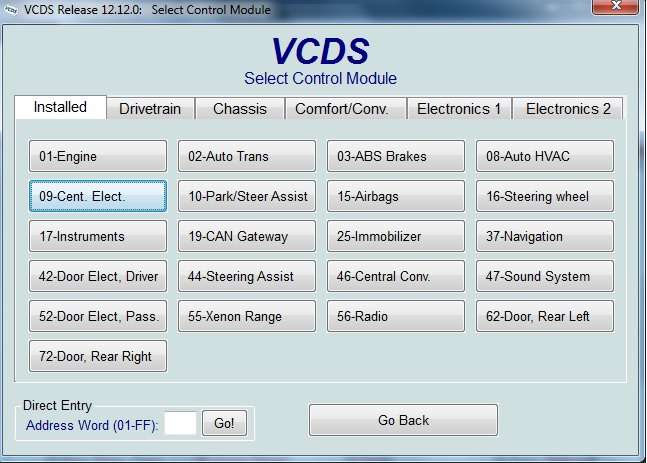647x463 pixels.
Task: Open 44-Steering Assist module
Action: pyautogui.click(x=247, y=276)
